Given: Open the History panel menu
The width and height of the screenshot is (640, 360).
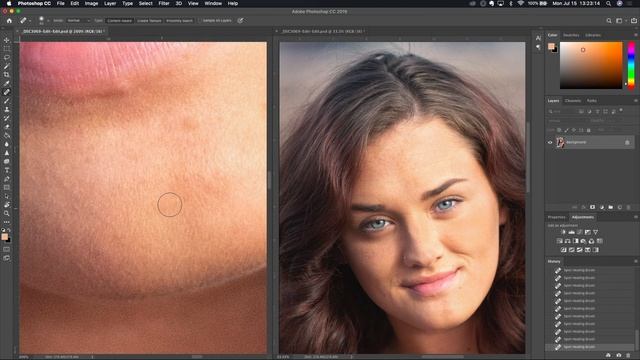Looking at the screenshot, I should coord(635,261).
